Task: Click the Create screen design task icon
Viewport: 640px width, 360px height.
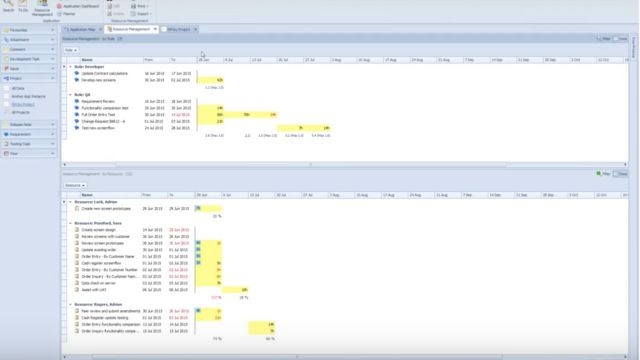Action: point(77,230)
